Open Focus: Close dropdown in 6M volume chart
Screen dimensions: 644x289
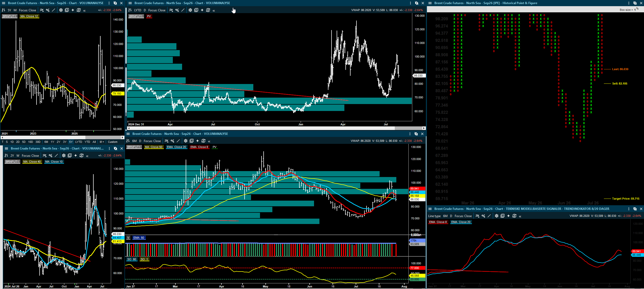click(152, 141)
